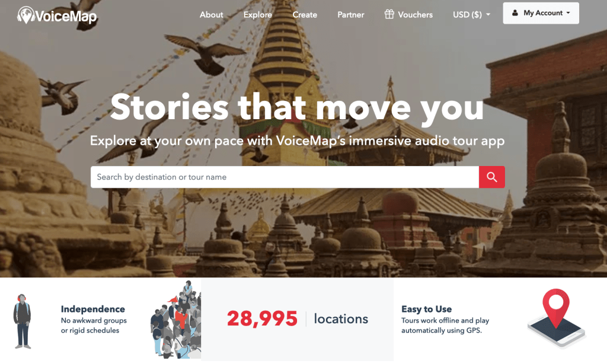The height and width of the screenshot is (364, 607).
Task: Click the Easy to Use heading
Action: click(x=427, y=309)
